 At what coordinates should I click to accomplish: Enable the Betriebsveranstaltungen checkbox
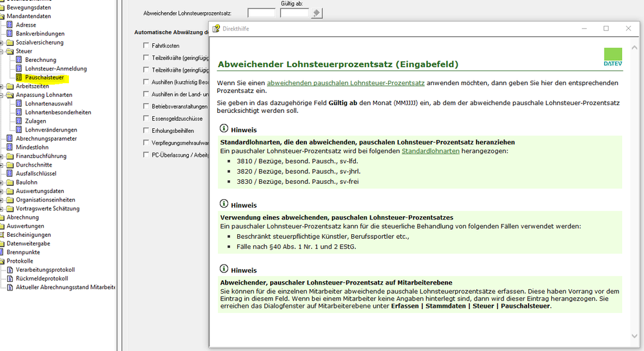(146, 106)
